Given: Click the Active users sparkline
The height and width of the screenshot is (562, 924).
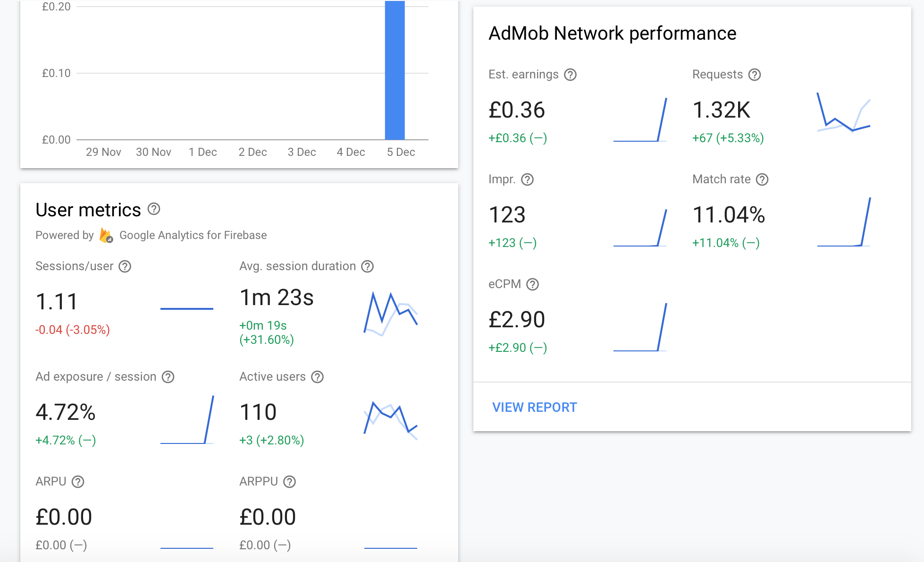Looking at the screenshot, I should [390, 419].
